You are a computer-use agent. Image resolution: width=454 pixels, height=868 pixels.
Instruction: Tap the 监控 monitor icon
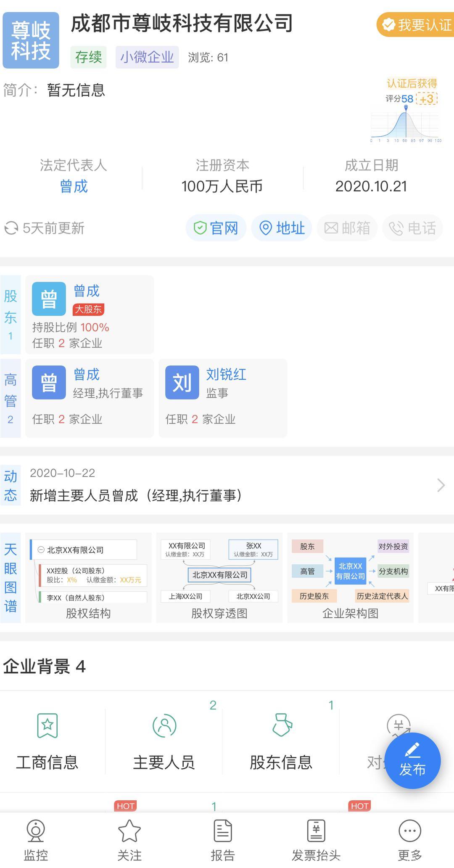tap(36, 831)
